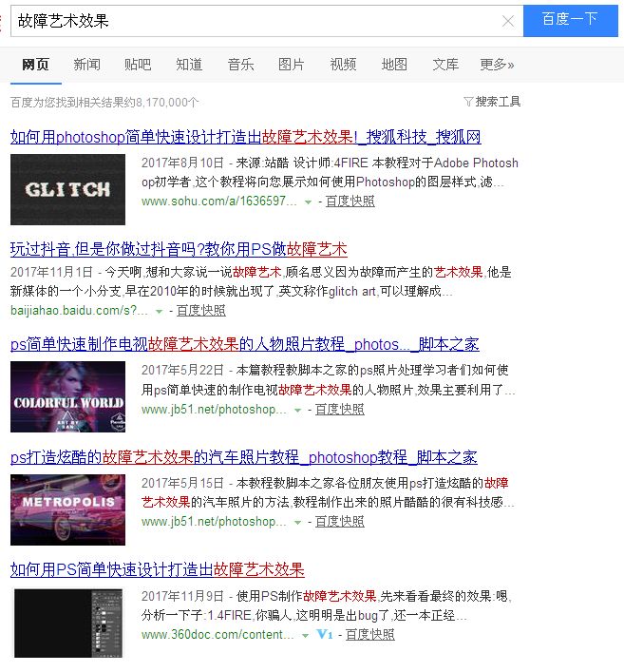Expand dropdown arrow next to baijiahao.baidu.com URL
The height and width of the screenshot is (672, 624).
click(159, 311)
